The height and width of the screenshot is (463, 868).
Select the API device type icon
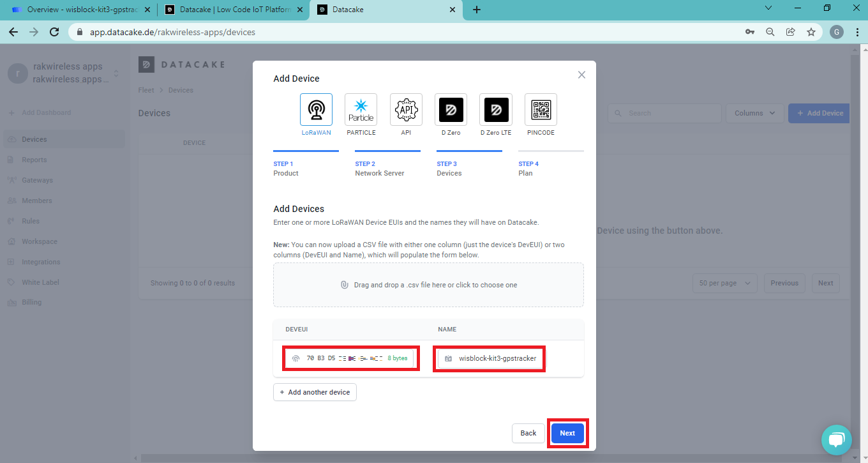tap(406, 110)
